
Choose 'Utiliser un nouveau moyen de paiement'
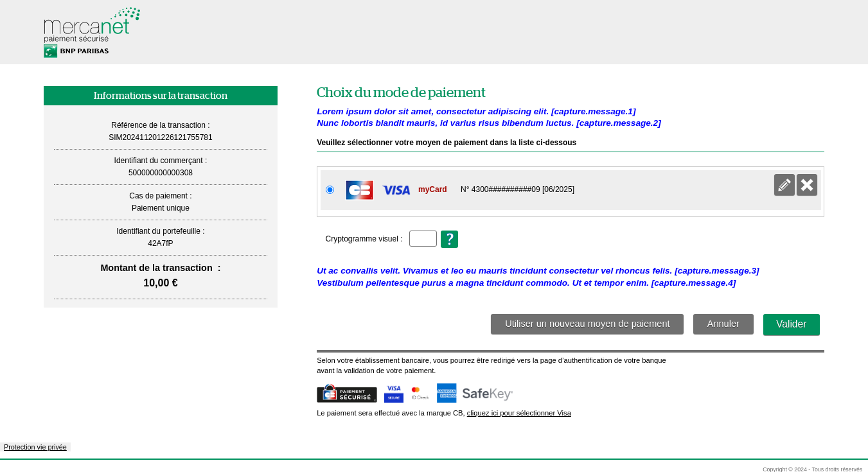(587, 324)
